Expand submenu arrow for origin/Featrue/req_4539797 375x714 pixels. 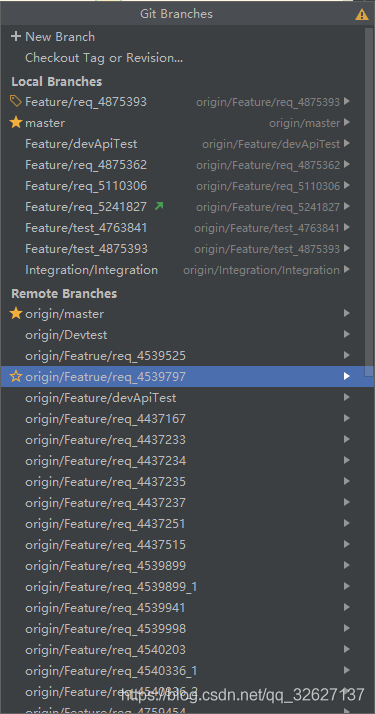347,376
